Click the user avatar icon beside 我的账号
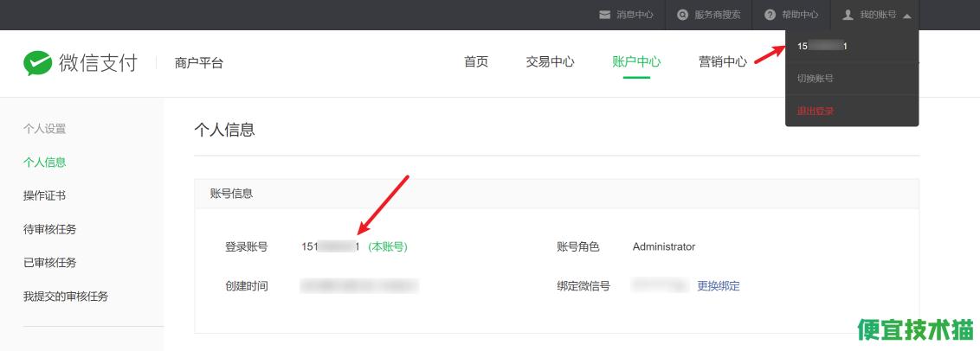 point(848,15)
